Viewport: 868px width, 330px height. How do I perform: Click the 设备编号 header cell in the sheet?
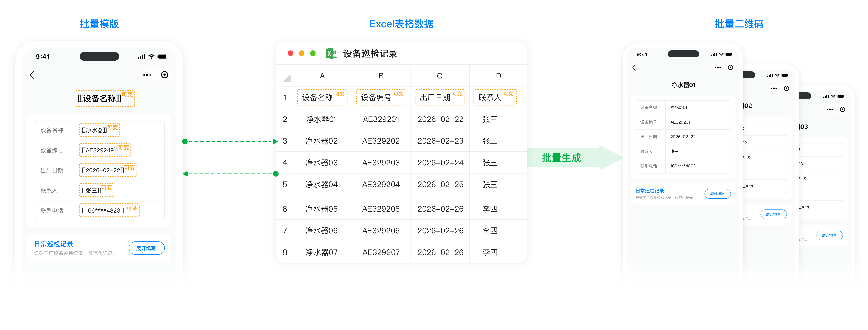click(x=381, y=97)
